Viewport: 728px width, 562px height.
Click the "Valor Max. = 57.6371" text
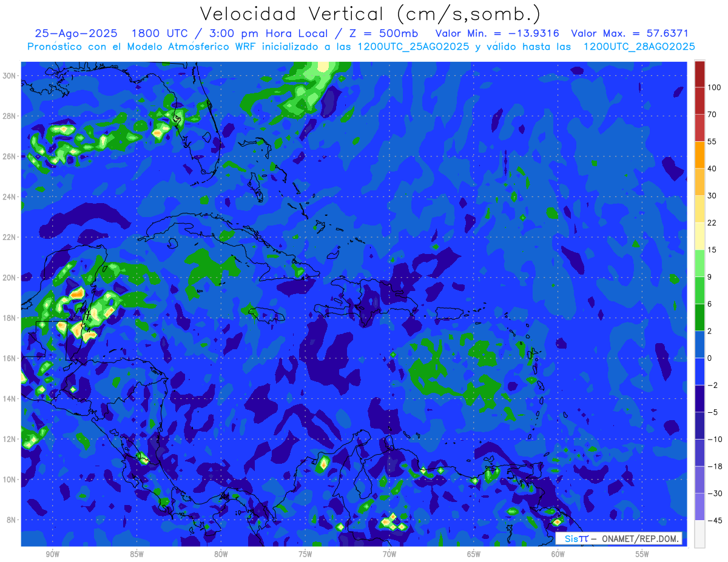[x=630, y=33]
